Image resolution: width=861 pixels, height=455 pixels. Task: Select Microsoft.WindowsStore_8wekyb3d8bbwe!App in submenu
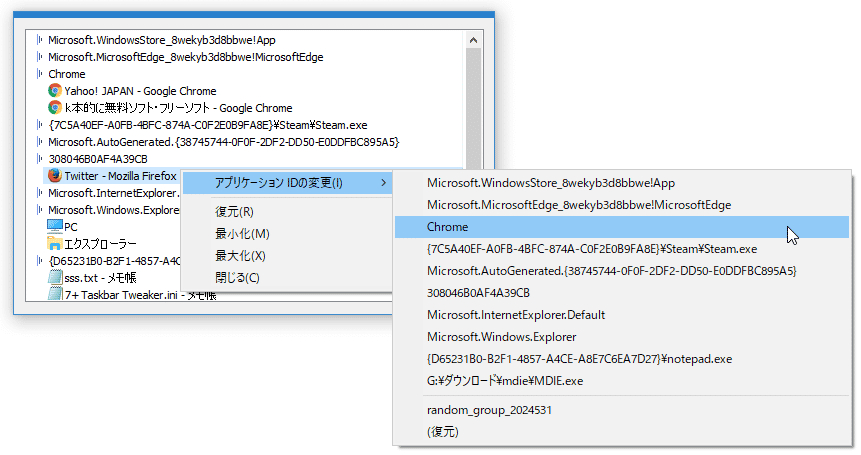[622, 183]
